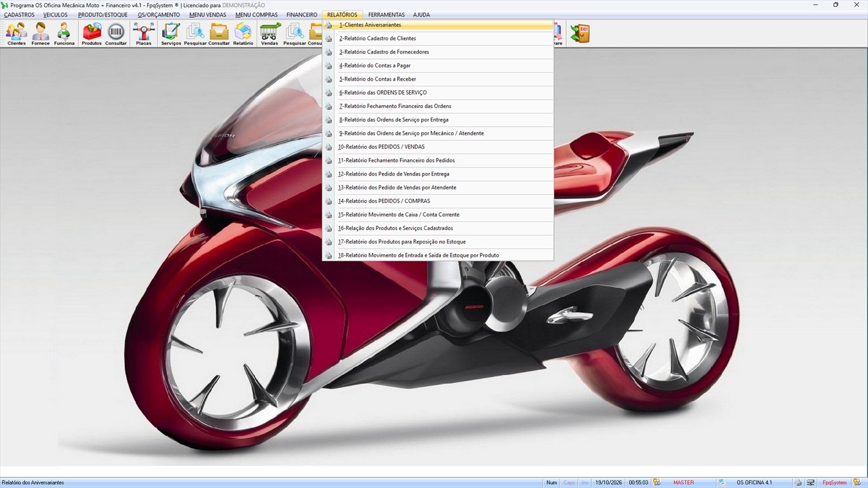Select 2-Relatório Cadastro de Clientes

438,39
